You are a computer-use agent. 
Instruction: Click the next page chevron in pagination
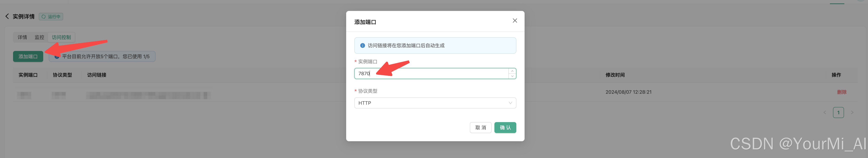(x=852, y=112)
